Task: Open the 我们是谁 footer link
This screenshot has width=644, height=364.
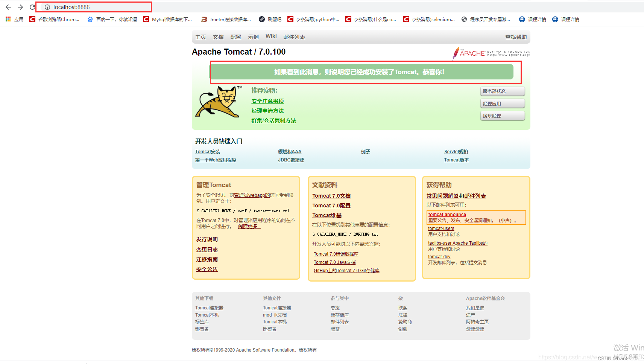Action: pos(475,308)
